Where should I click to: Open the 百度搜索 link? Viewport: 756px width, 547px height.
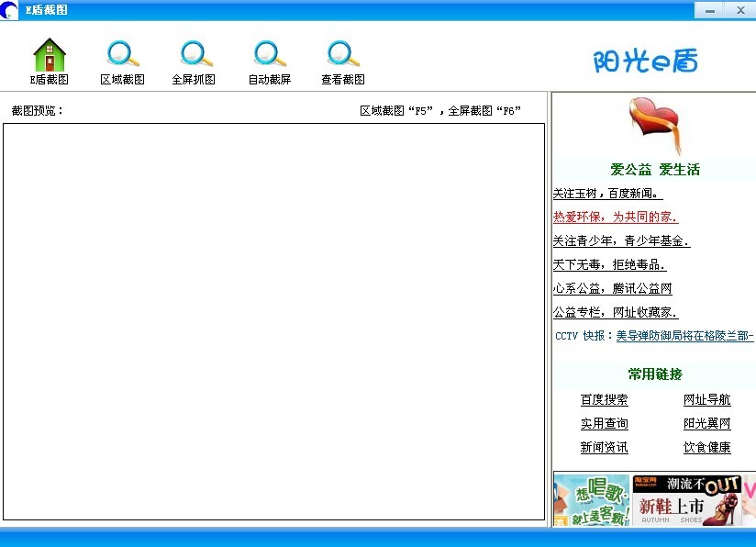(x=604, y=399)
